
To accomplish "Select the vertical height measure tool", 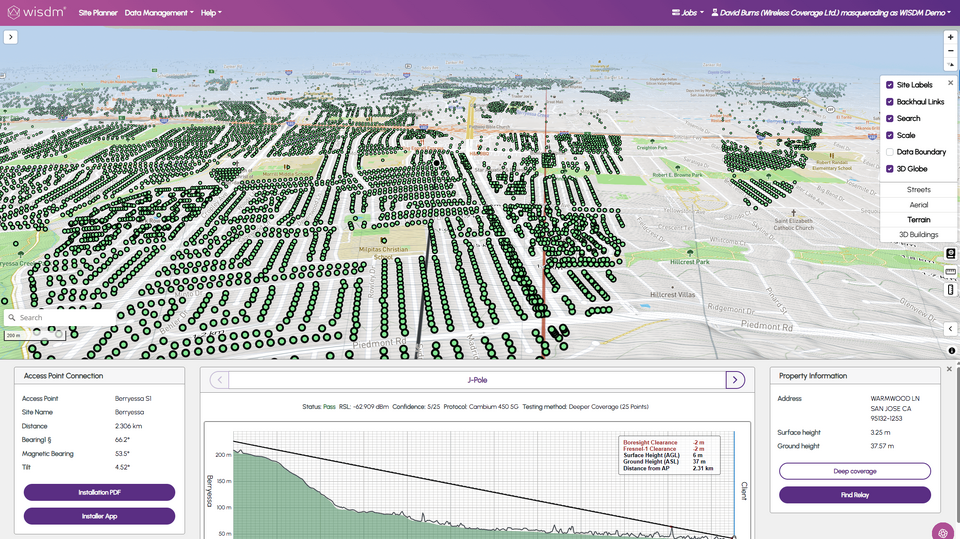I will 950,290.
